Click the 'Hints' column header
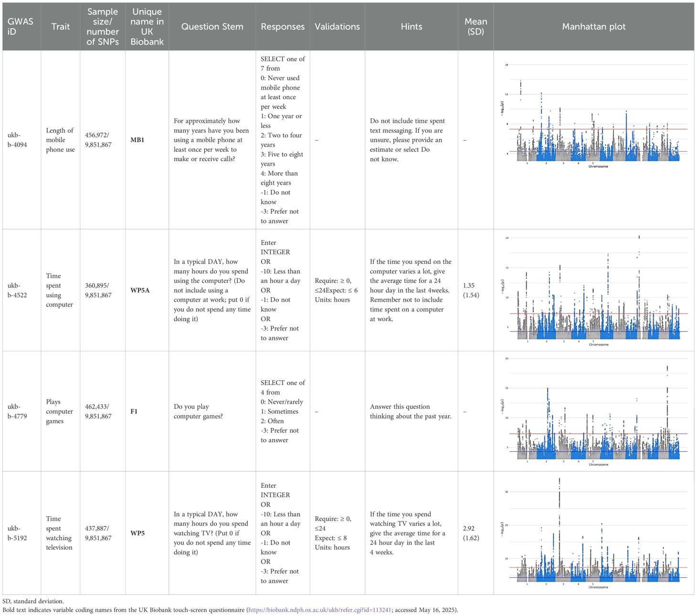Image resolution: width=697 pixels, height=616 pixels. coord(412,27)
